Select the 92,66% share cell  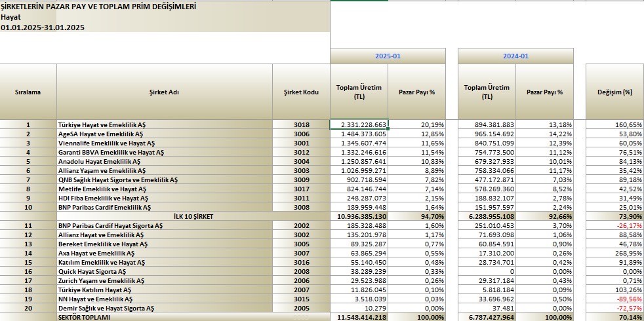tap(544, 216)
